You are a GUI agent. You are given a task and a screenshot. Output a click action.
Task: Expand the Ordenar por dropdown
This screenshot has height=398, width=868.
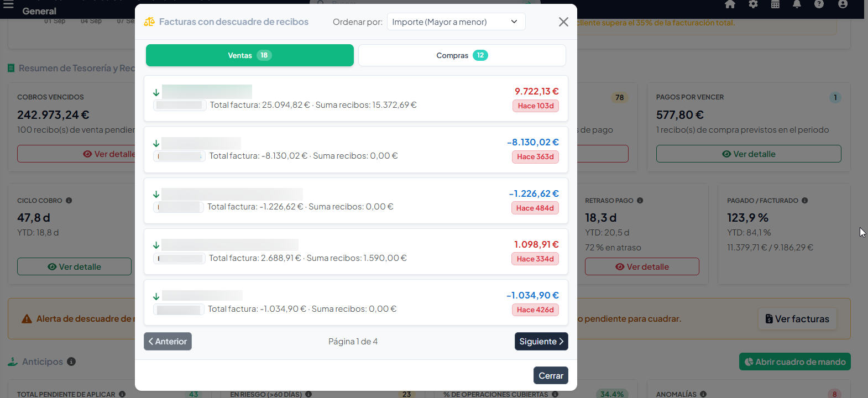point(456,22)
